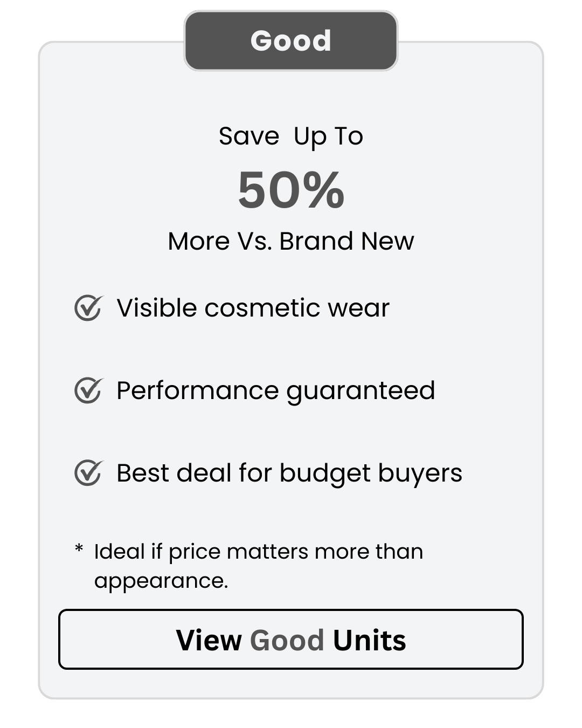This screenshot has height=728, width=582.
Task: Click the word 'View' in bottom button
Action: 209,640
